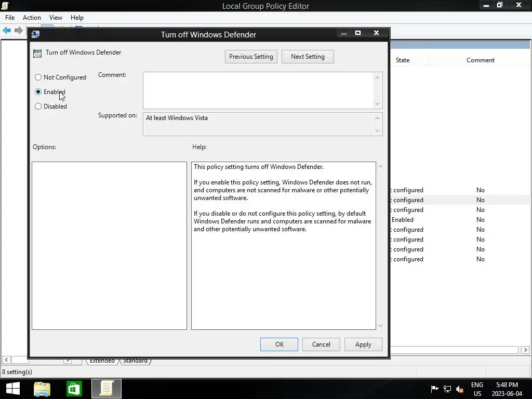Open the ENG US language indicator

(477, 389)
